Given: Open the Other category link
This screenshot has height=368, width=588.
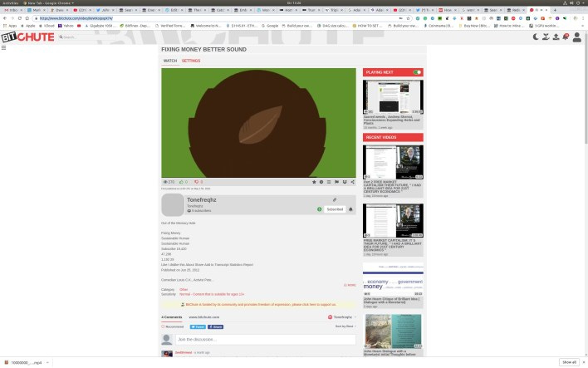Looking at the screenshot, I should (x=184, y=290).
